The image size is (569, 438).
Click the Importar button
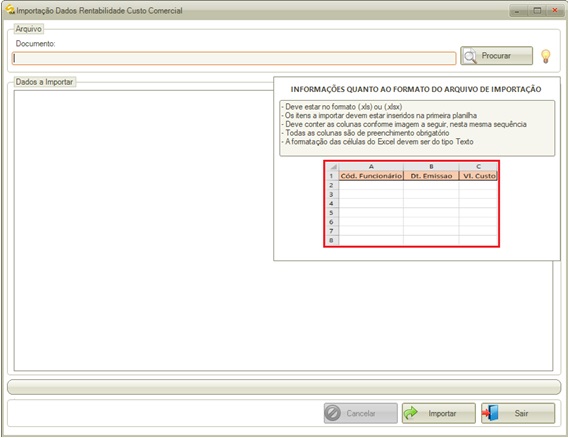pos(438,413)
